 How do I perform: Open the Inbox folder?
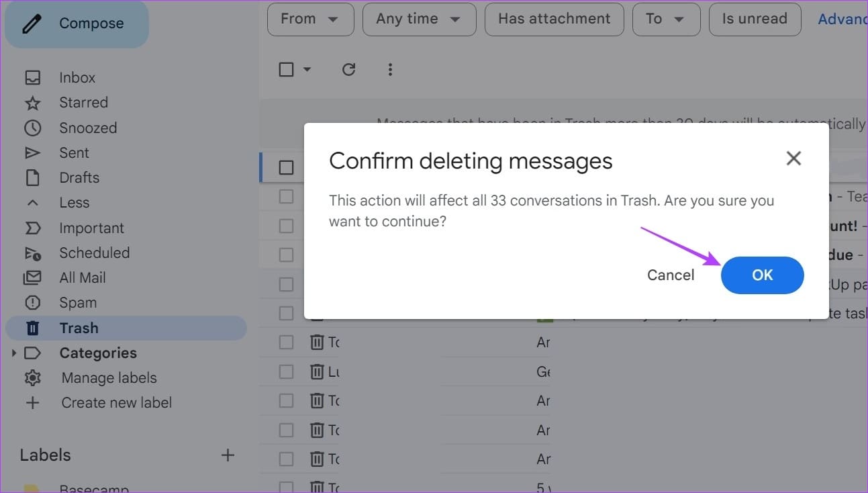(x=77, y=77)
